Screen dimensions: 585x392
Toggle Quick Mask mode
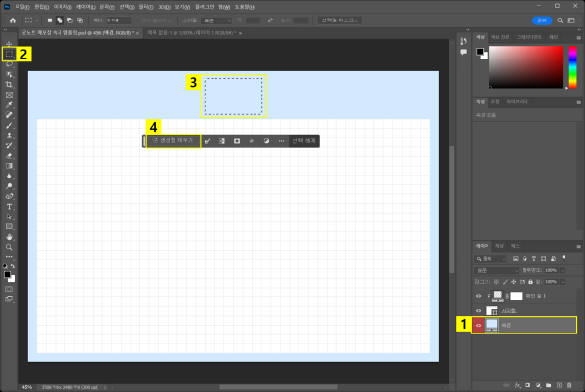[x=9, y=289]
